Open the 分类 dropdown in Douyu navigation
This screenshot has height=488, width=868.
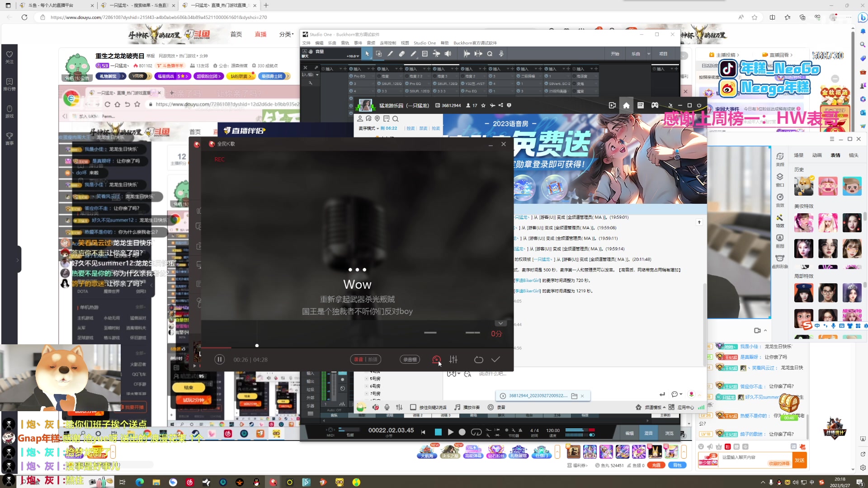286,34
